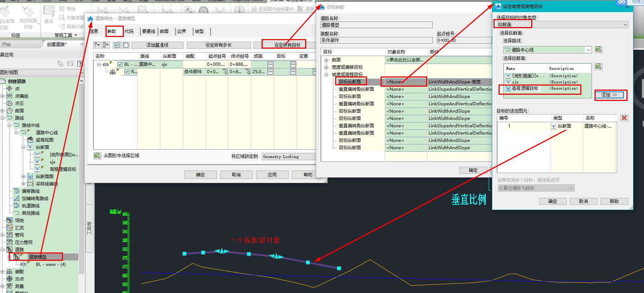
Task: Expand the 宽度或偏移目标 group
Action: point(326,67)
